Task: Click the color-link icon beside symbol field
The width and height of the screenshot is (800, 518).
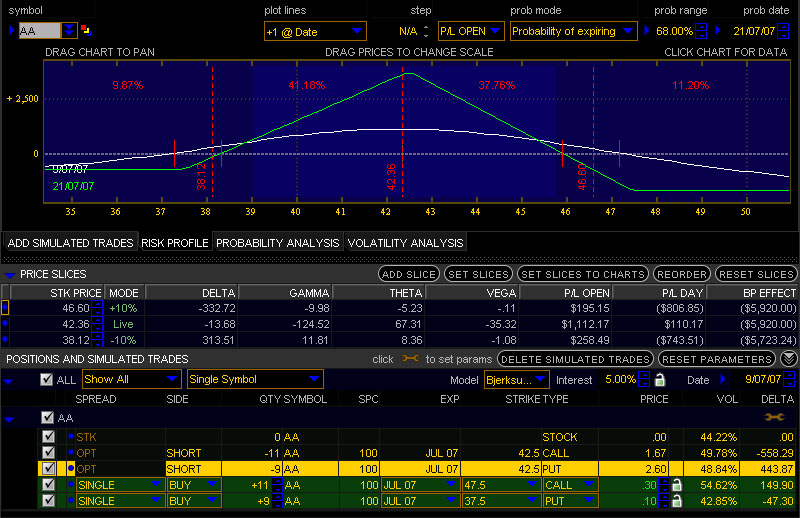Action: 85,31
